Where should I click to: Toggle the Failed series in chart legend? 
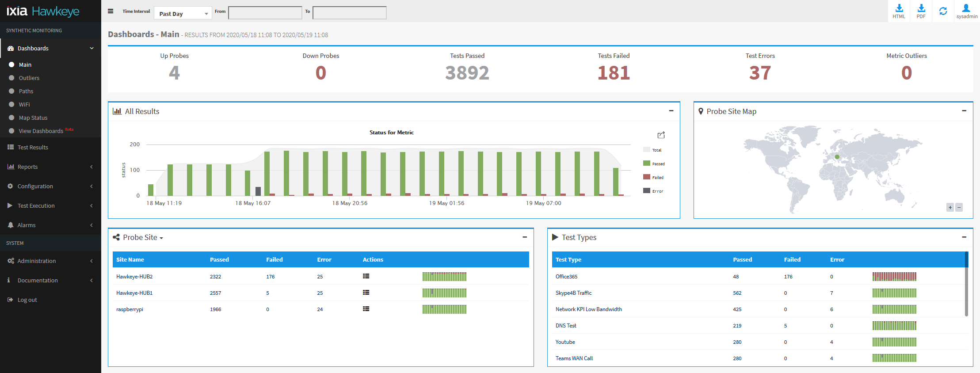tap(653, 177)
